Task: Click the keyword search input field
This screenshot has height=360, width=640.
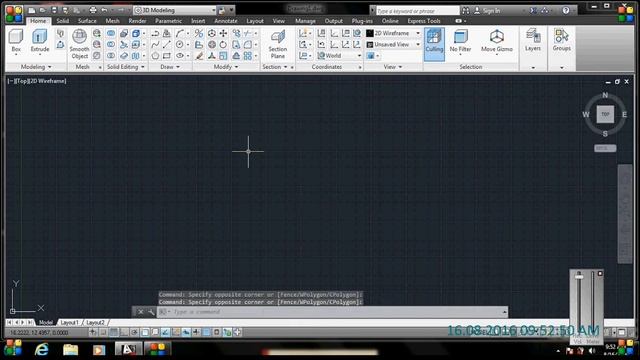Action: [x=418, y=11]
